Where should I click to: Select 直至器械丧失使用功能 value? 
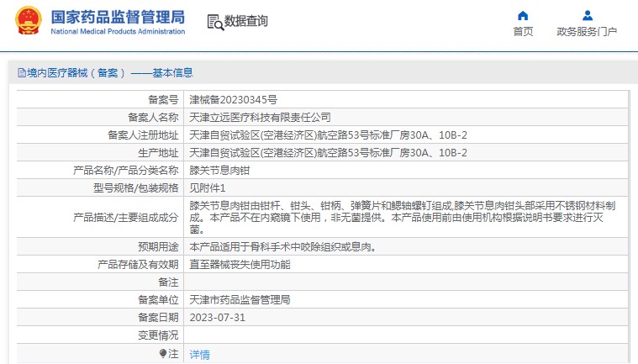[240, 265]
